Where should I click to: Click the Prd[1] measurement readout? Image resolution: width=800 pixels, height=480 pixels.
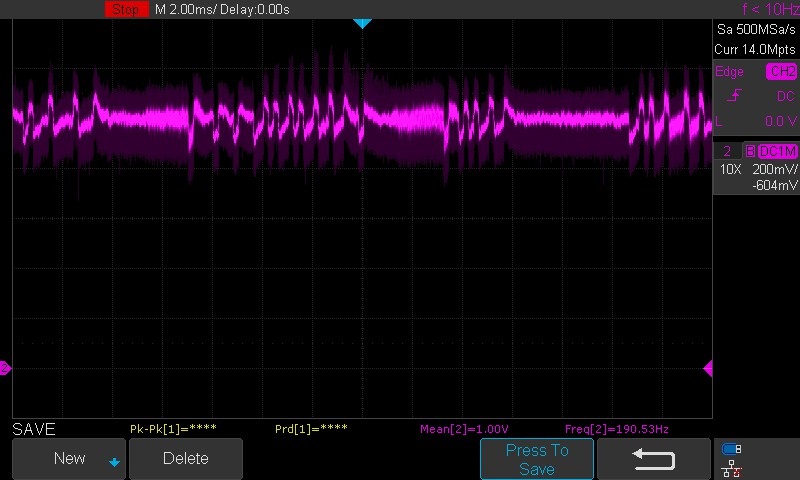coord(311,429)
